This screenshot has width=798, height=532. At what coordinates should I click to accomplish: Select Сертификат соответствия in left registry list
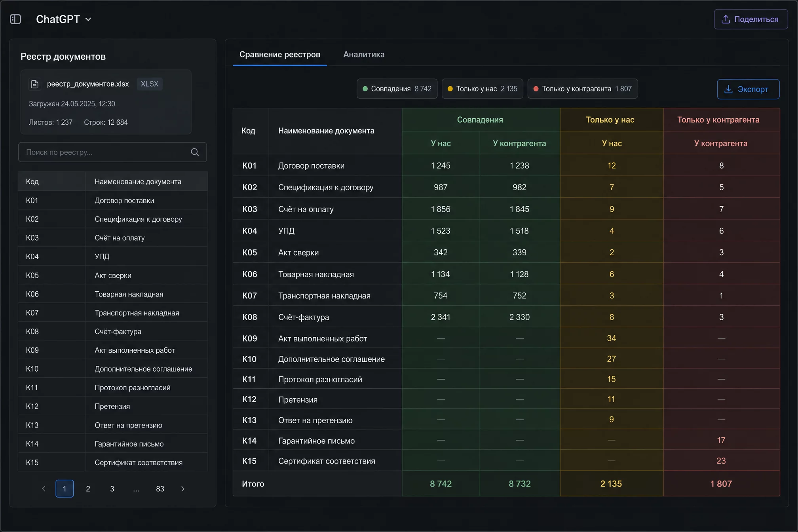point(113,462)
